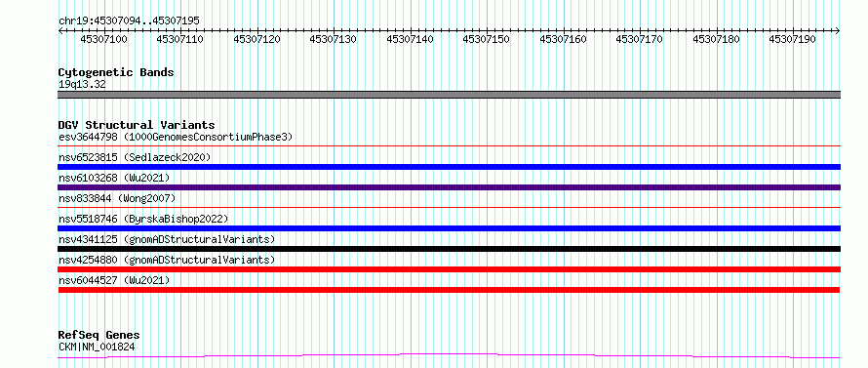This screenshot has width=868, height=368.
Task: Click thin red line under esv3644798
Action: pyautogui.click(x=449, y=146)
